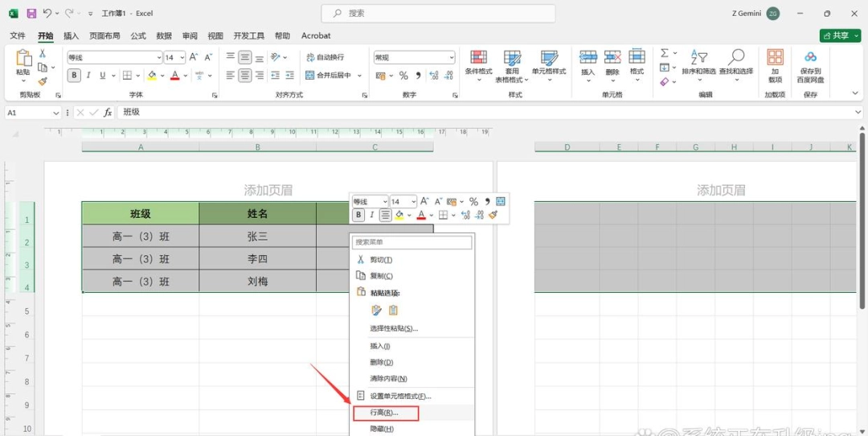Decrease font size in the ribbon

[208, 57]
